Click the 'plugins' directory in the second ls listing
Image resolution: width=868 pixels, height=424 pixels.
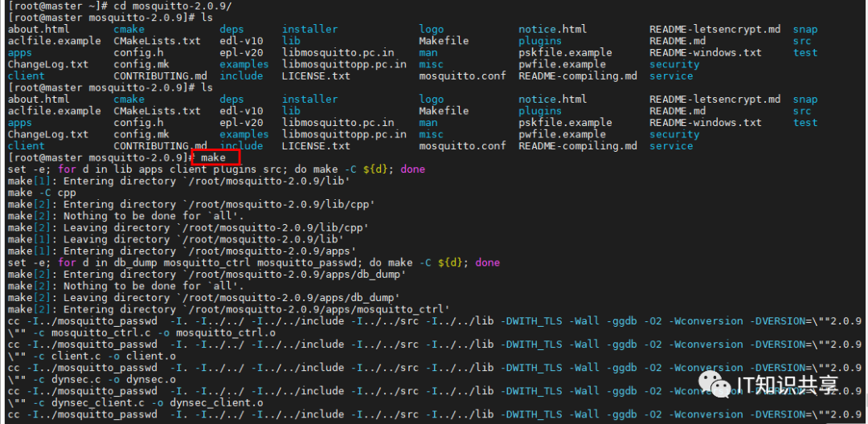tap(540, 111)
